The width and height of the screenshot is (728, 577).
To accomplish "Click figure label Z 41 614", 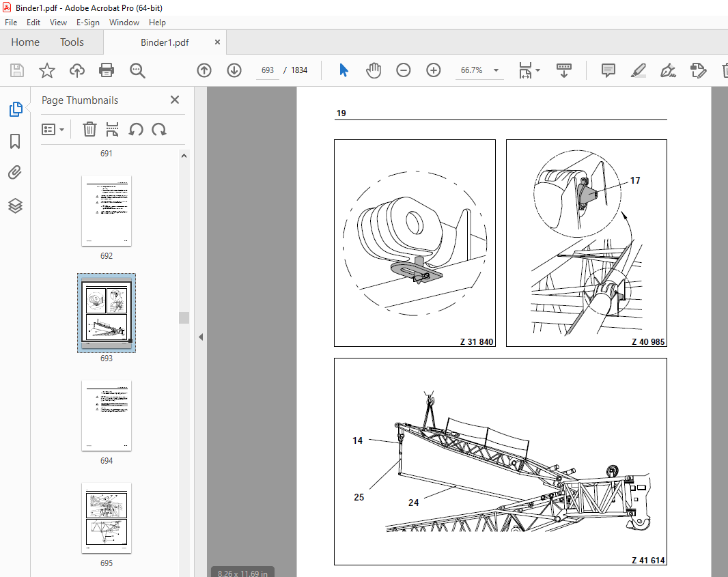I will pyautogui.click(x=648, y=561).
